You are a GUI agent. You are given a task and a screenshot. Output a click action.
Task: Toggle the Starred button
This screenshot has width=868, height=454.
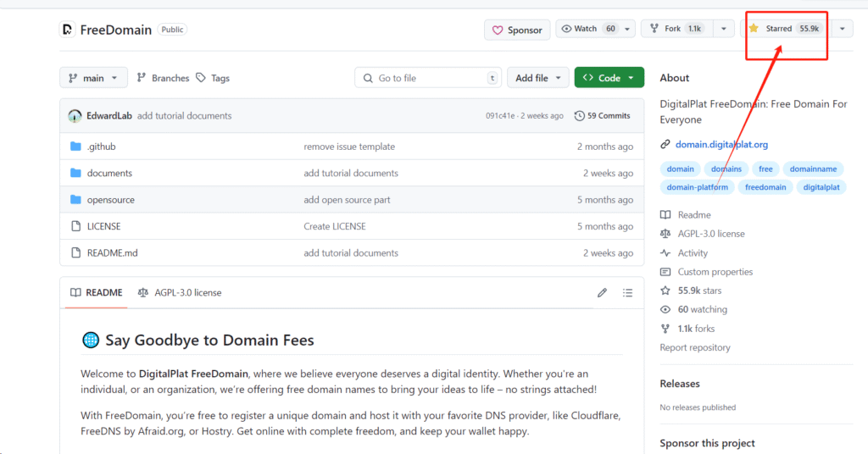pos(786,29)
